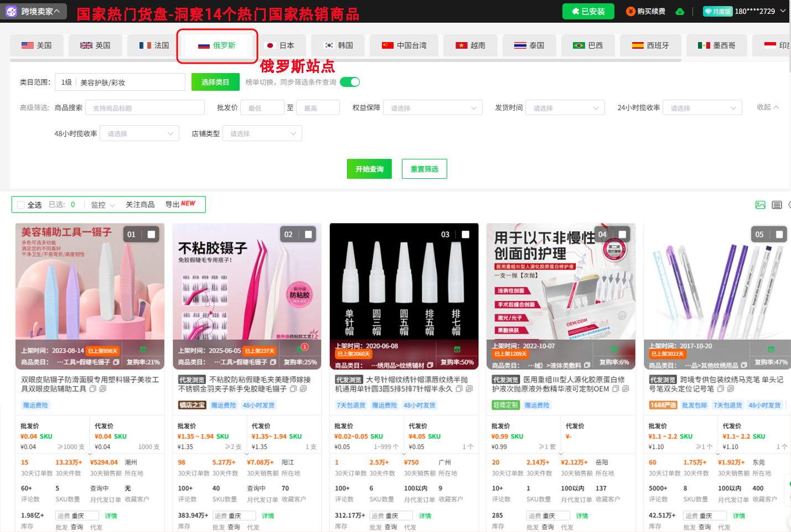Open the 发货时间 dropdown

click(x=565, y=107)
